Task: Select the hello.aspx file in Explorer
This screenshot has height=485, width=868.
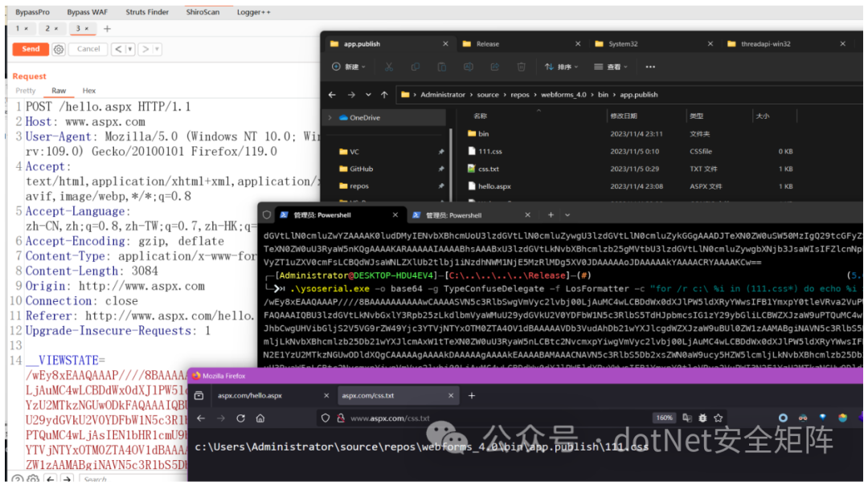Action: (x=494, y=186)
